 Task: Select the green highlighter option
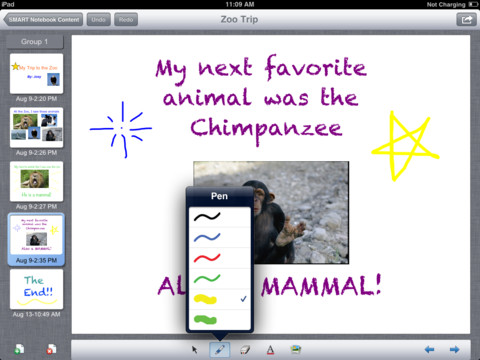(x=219, y=320)
